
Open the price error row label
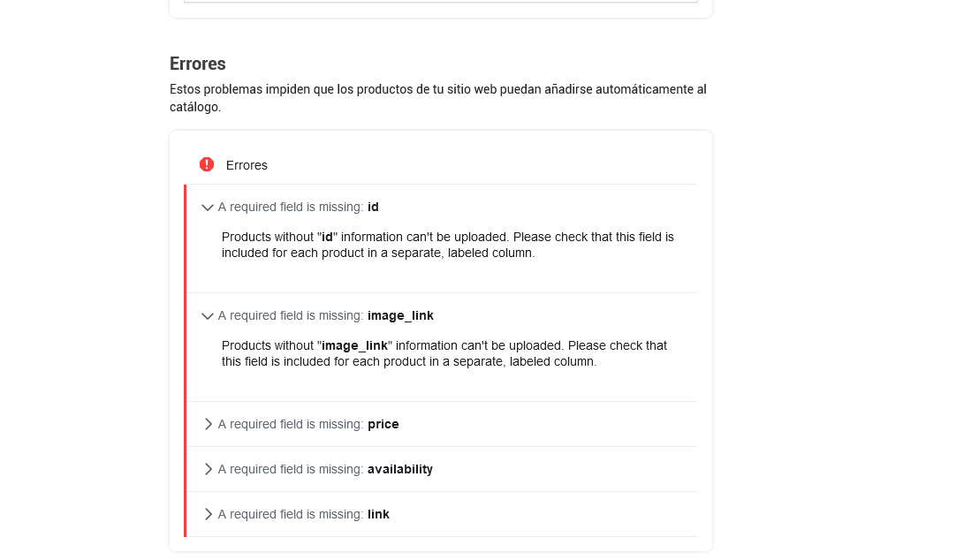[308, 424]
